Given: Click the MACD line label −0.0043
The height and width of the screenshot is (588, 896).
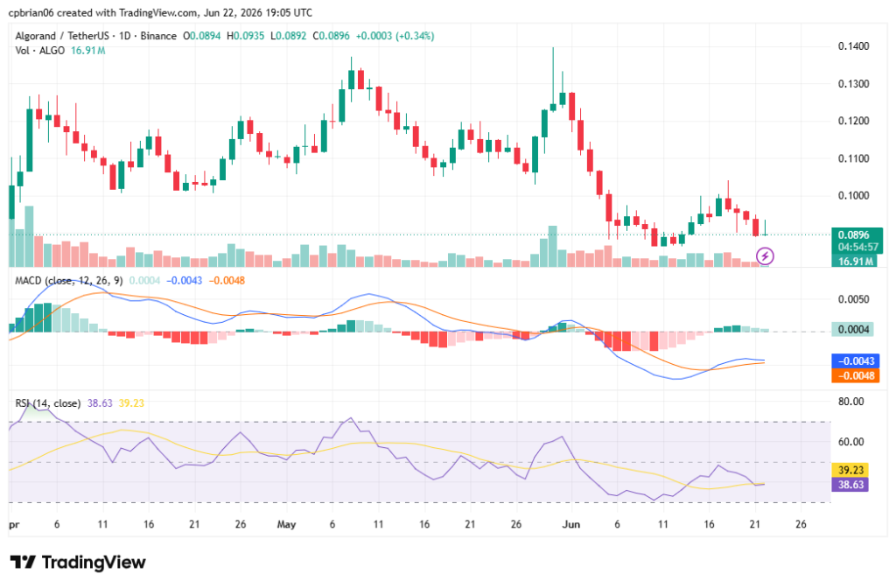Looking at the screenshot, I should (x=856, y=361).
